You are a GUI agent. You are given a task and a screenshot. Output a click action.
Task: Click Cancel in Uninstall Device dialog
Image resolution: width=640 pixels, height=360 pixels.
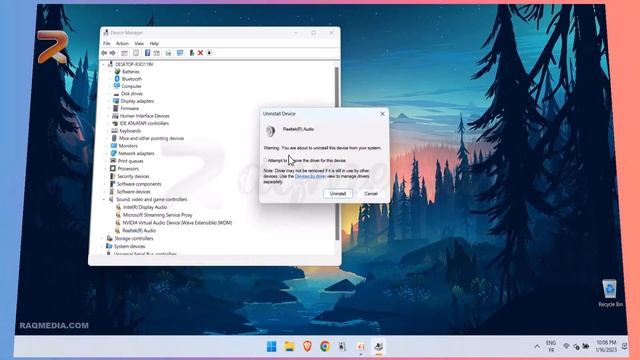point(371,193)
